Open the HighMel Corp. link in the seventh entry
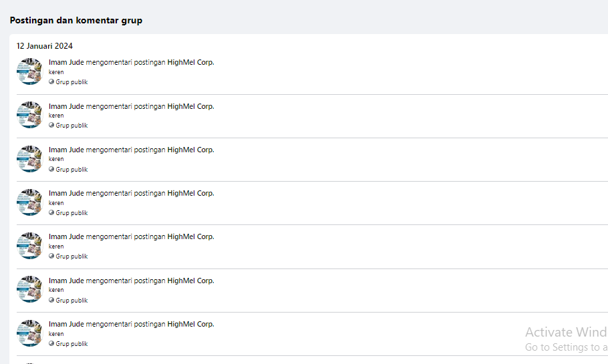 point(190,324)
